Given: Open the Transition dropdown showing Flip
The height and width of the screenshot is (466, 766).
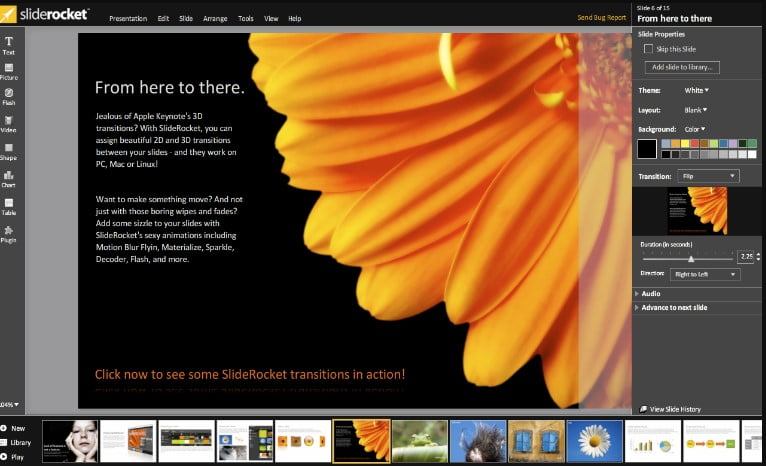Looking at the screenshot, I should click(x=708, y=176).
